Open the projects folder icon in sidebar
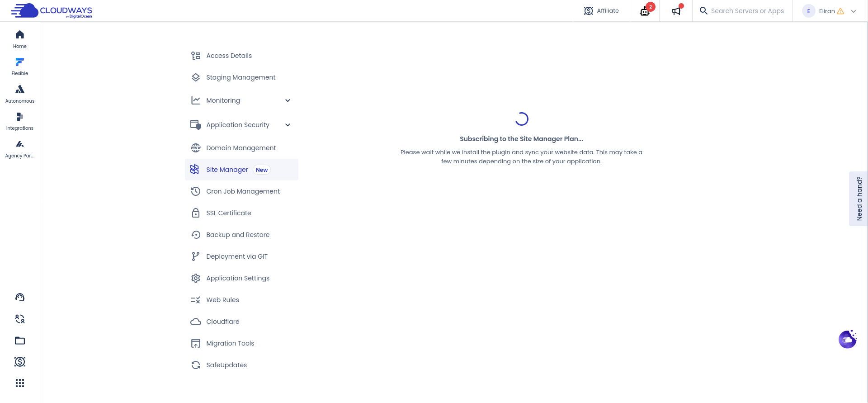This screenshot has height=403, width=868. [x=20, y=341]
